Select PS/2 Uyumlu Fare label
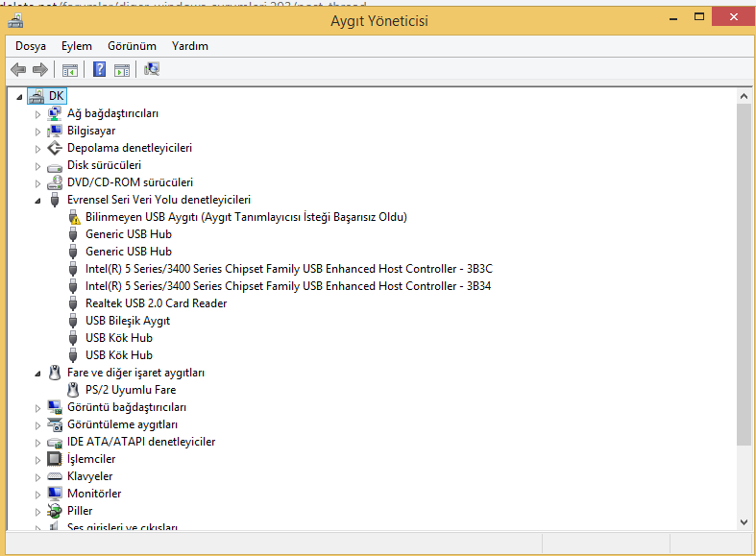 point(131,390)
